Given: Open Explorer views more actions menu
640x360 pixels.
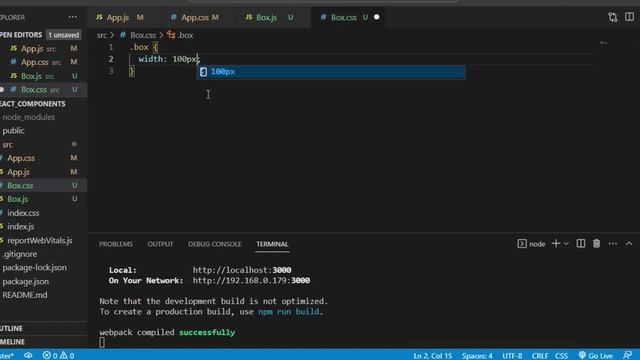Looking at the screenshot, I should click(73, 17).
